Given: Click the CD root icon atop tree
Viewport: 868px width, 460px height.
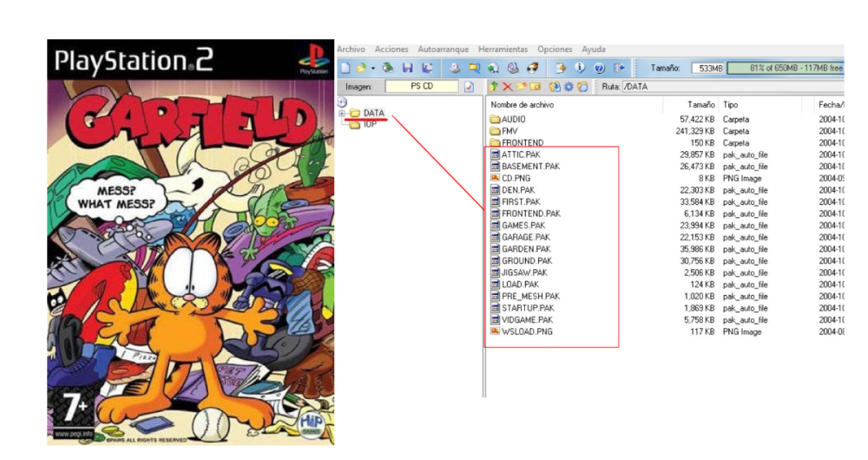Looking at the screenshot, I should click(342, 102).
